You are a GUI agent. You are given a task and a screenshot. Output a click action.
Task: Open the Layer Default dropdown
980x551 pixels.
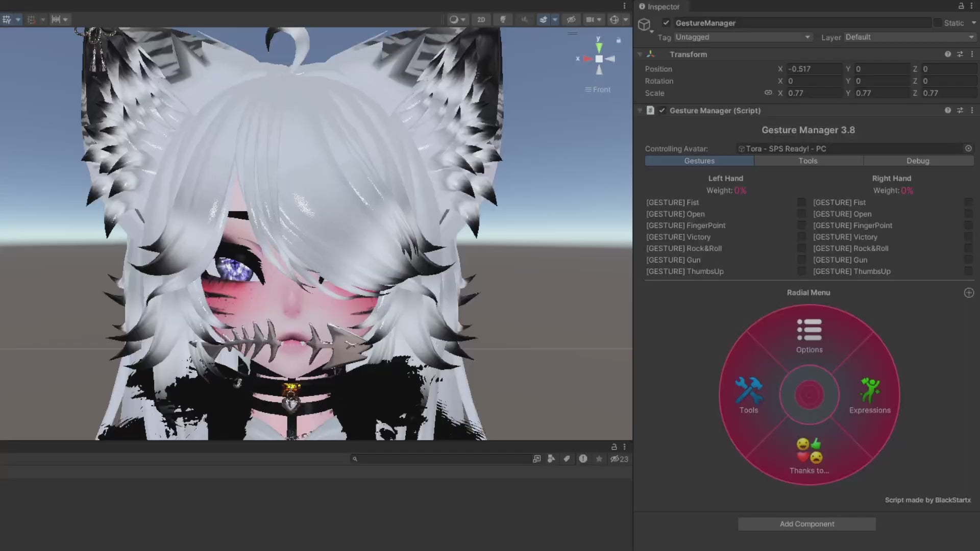[x=909, y=37]
